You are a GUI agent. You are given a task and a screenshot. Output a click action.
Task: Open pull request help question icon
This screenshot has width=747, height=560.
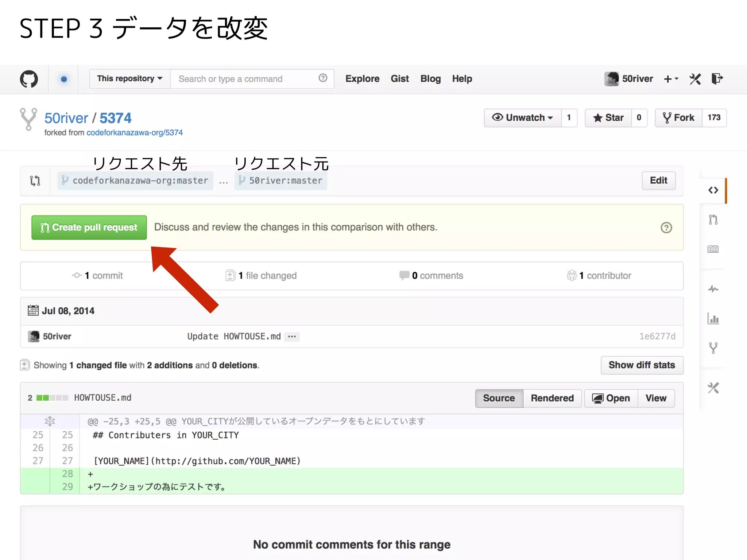coord(666,227)
